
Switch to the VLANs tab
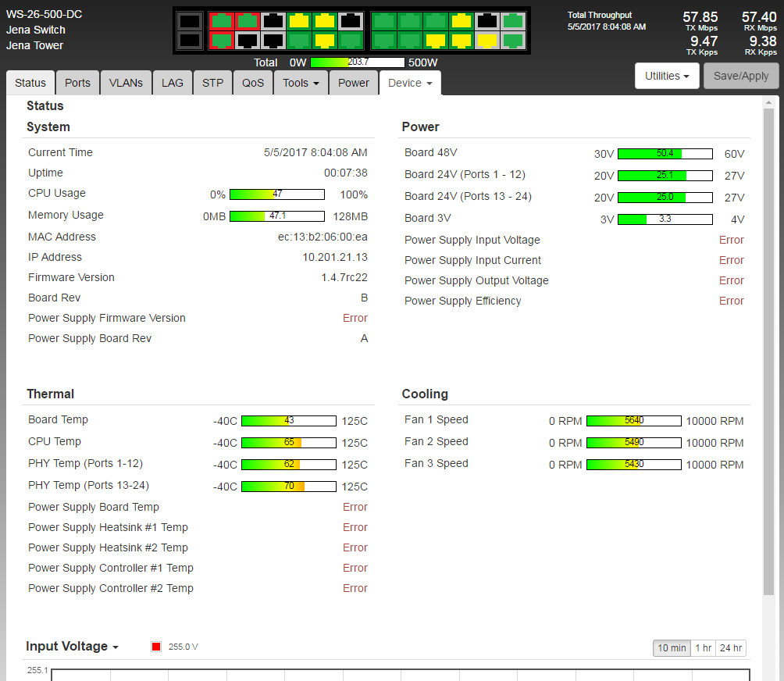(126, 83)
